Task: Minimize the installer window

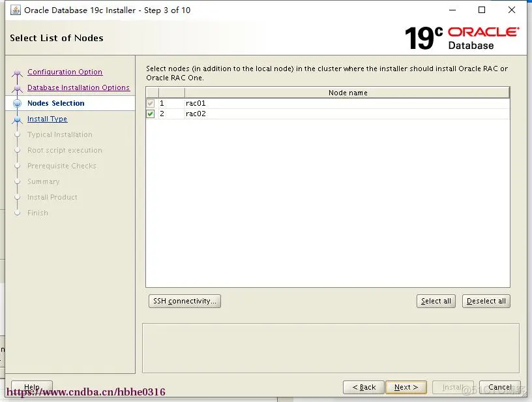Action: click(452, 10)
